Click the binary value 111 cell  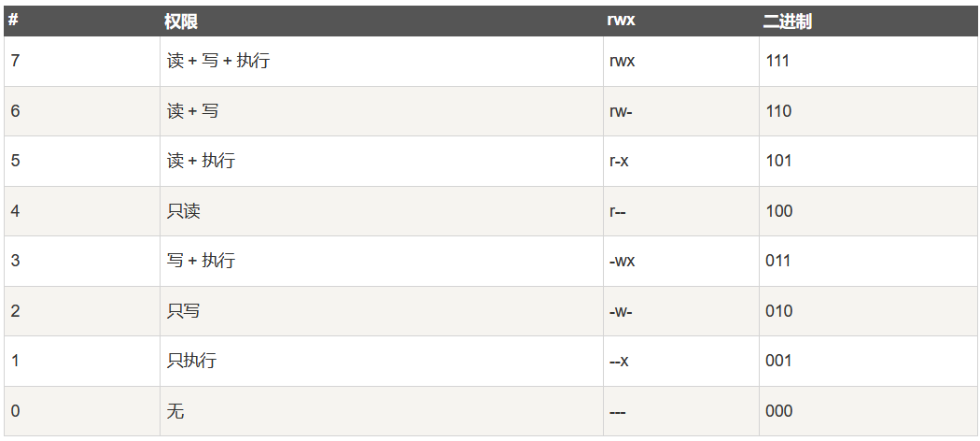(869, 62)
